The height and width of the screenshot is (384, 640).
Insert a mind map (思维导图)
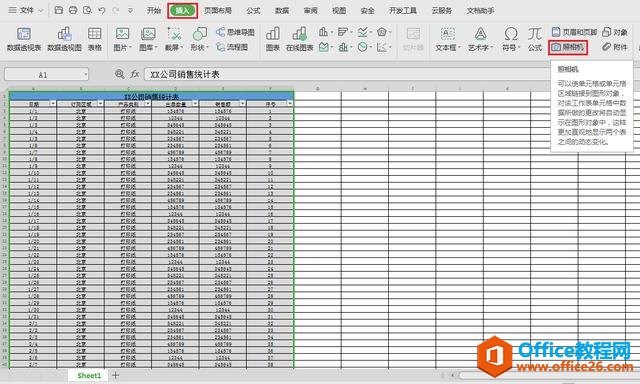(x=236, y=32)
